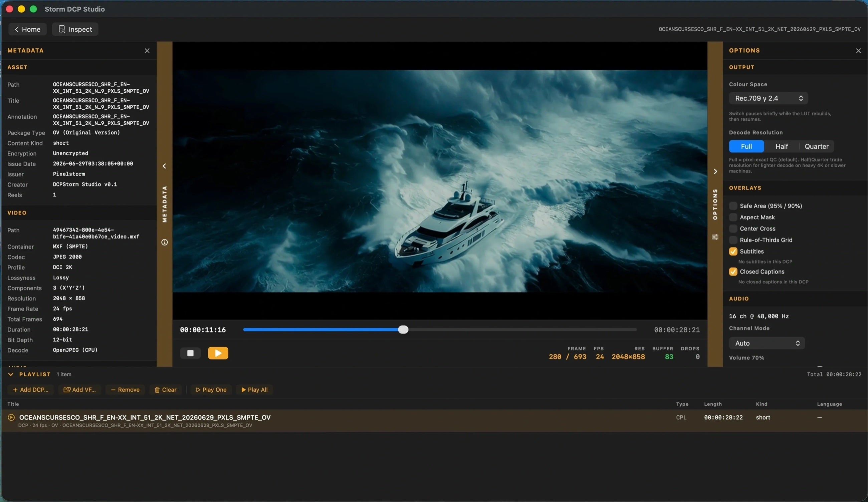Select Quarter decode resolution

(x=816, y=146)
